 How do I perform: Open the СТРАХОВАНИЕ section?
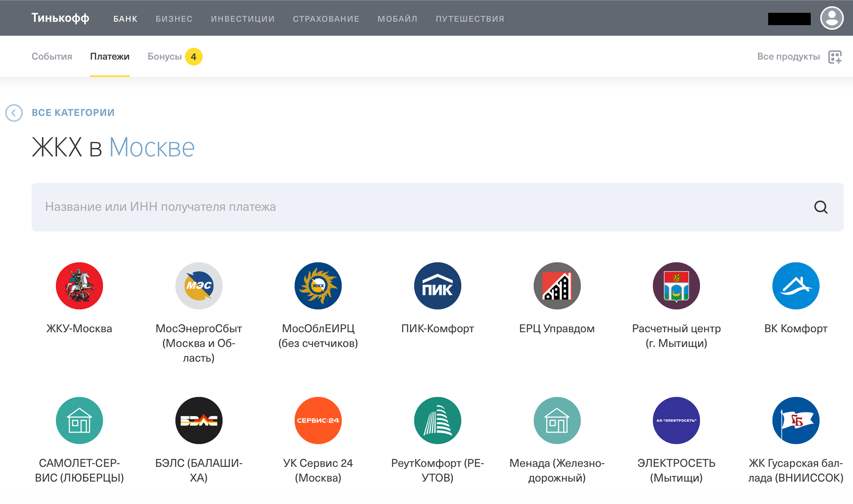pos(326,19)
